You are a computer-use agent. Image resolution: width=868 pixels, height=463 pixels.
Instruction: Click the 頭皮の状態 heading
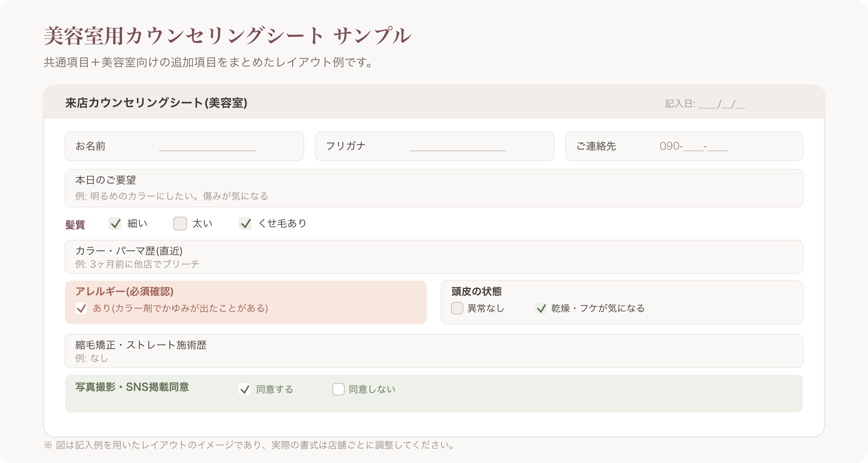coord(476,291)
